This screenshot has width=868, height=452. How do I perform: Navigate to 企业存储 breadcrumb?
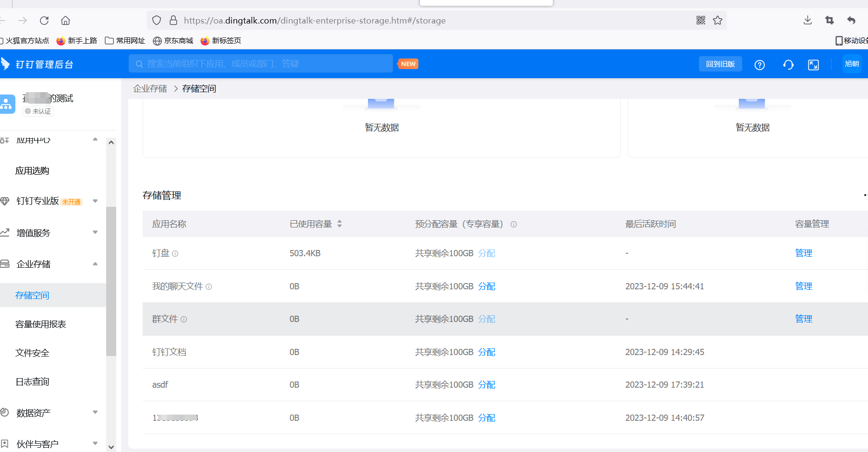click(150, 89)
